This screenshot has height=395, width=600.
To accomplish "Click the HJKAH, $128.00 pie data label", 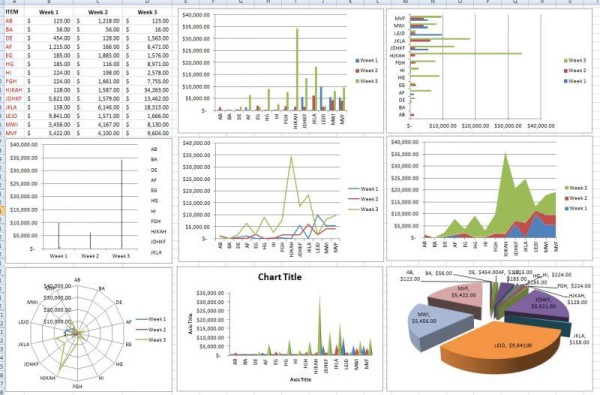I will tap(578, 299).
